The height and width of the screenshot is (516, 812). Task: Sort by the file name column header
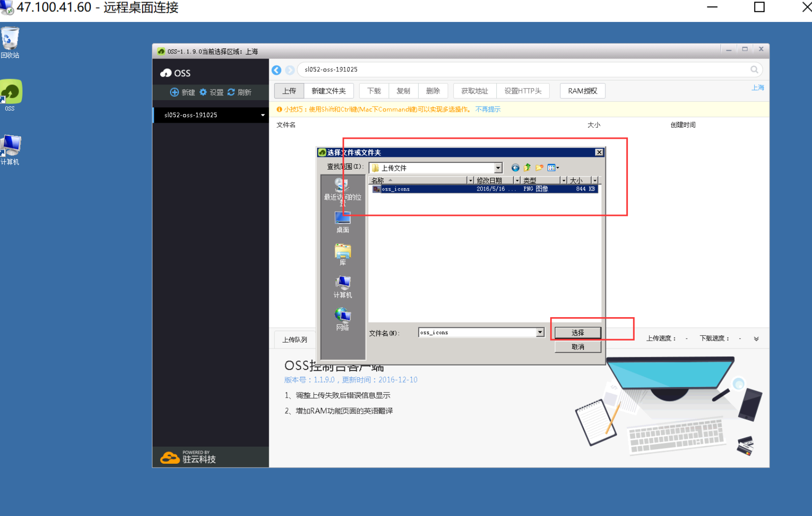(286, 125)
